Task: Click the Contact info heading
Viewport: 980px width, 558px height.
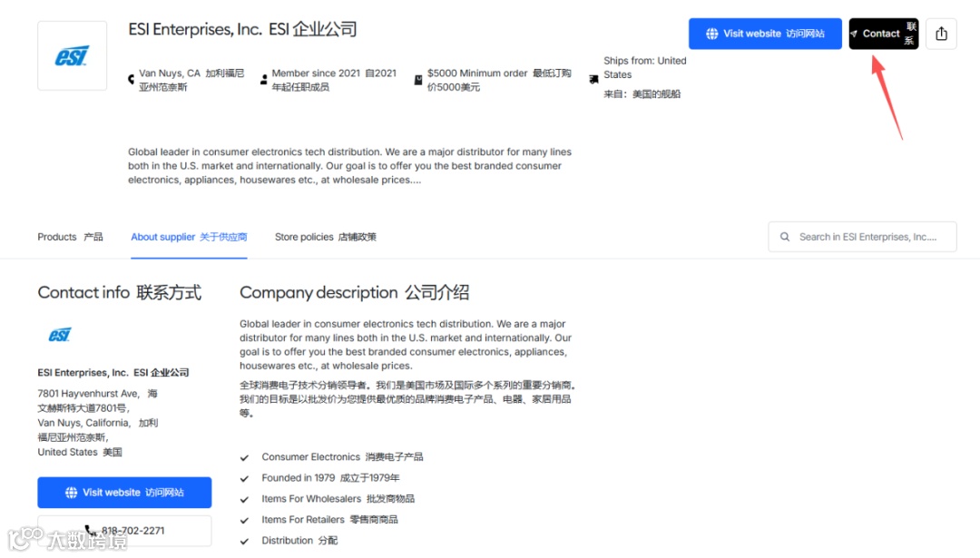Action: pyautogui.click(x=120, y=292)
